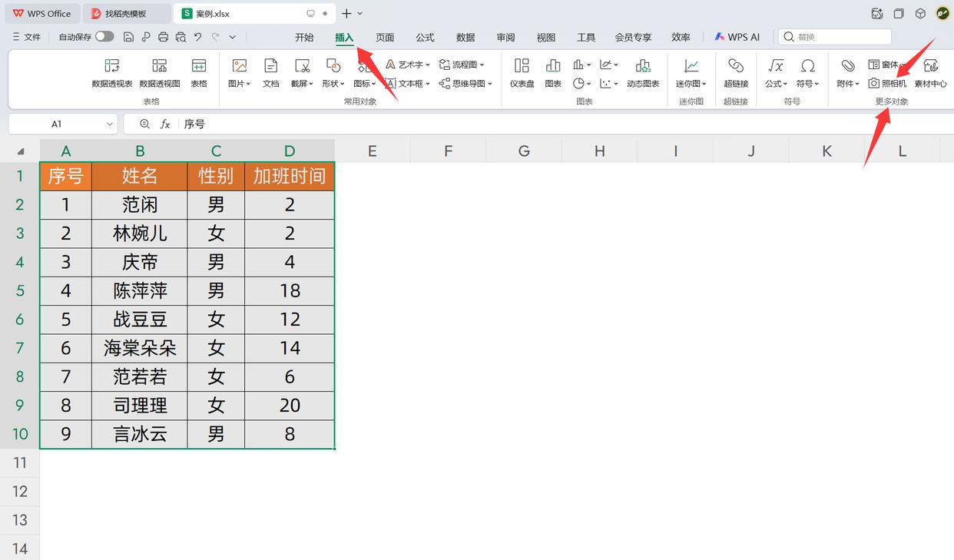
Task: Open the 仪表盘 dashboard tool
Action: coord(522,73)
